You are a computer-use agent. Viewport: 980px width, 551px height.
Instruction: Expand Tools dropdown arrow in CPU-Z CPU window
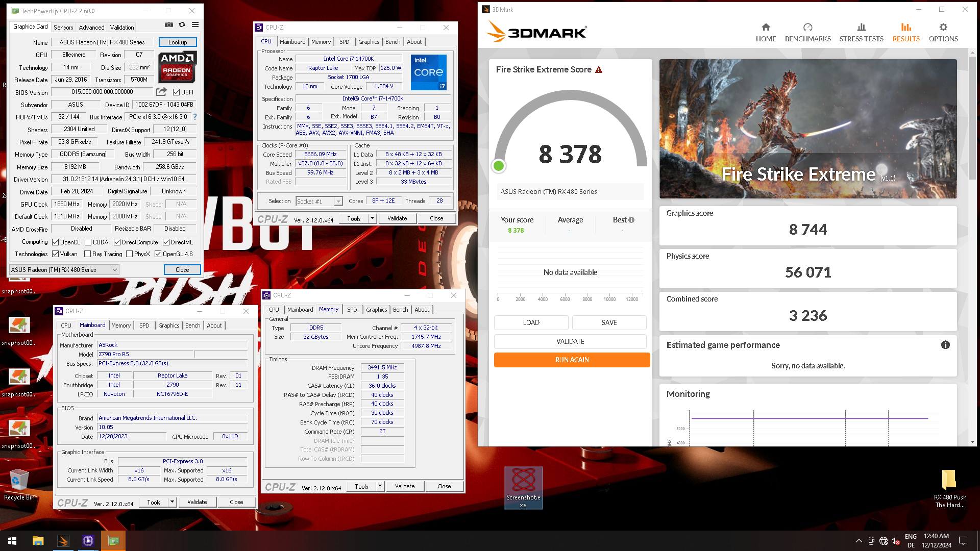point(372,218)
